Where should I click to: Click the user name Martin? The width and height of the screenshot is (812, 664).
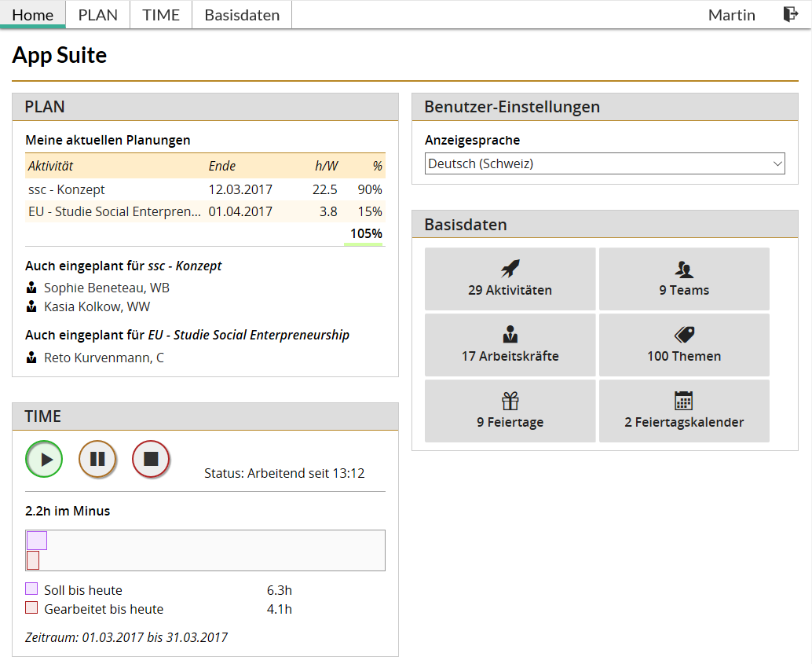pyautogui.click(x=731, y=15)
